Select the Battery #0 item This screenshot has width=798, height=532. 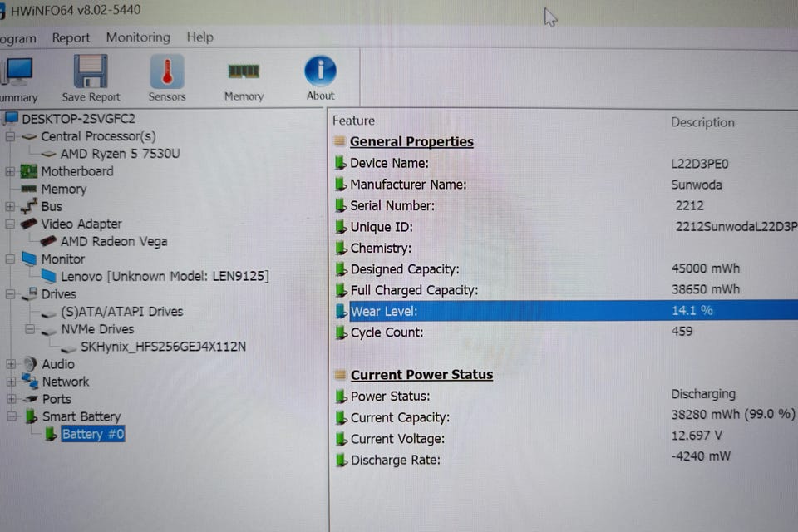[x=93, y=434]
